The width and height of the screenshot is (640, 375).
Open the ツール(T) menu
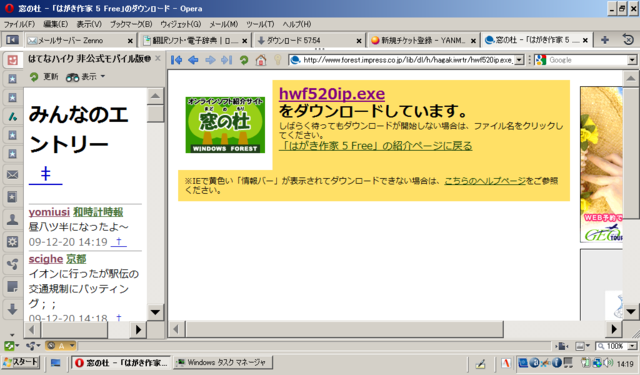click(x=260, y=24)
